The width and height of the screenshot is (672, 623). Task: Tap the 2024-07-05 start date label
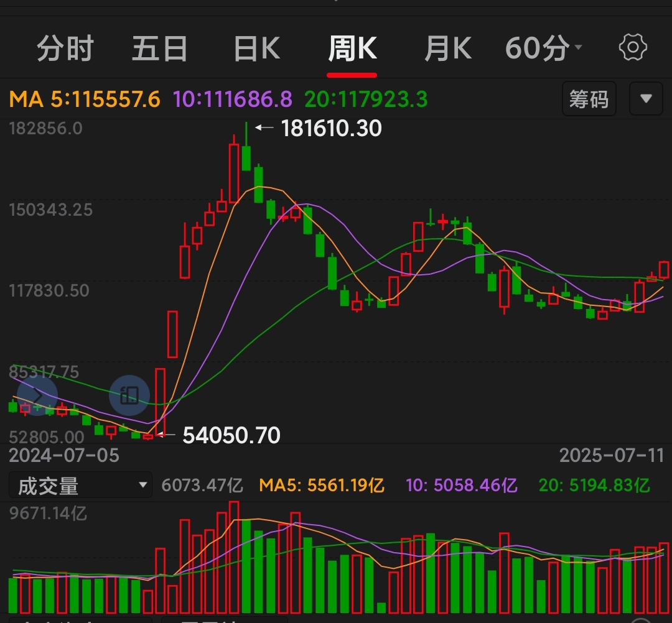coord(64,456)
